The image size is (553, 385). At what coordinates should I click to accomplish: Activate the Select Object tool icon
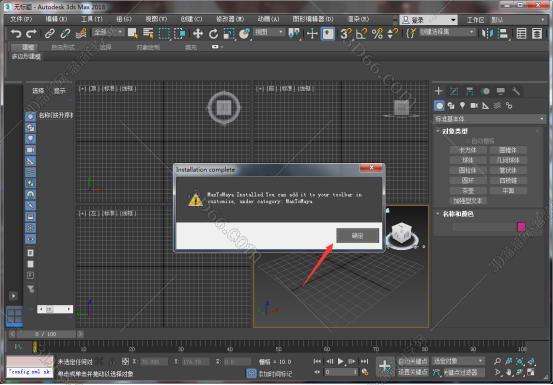[133, 33]
